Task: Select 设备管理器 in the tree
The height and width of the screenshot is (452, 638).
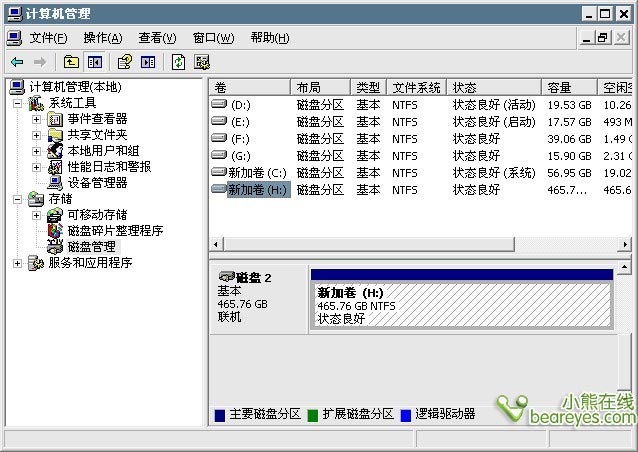Action: (x=97, y=183)
